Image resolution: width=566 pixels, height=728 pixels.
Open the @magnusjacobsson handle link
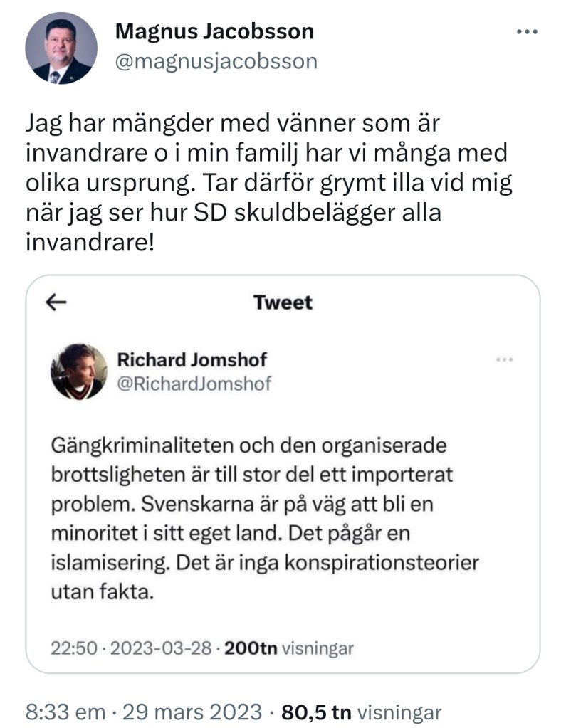point(216,61)
